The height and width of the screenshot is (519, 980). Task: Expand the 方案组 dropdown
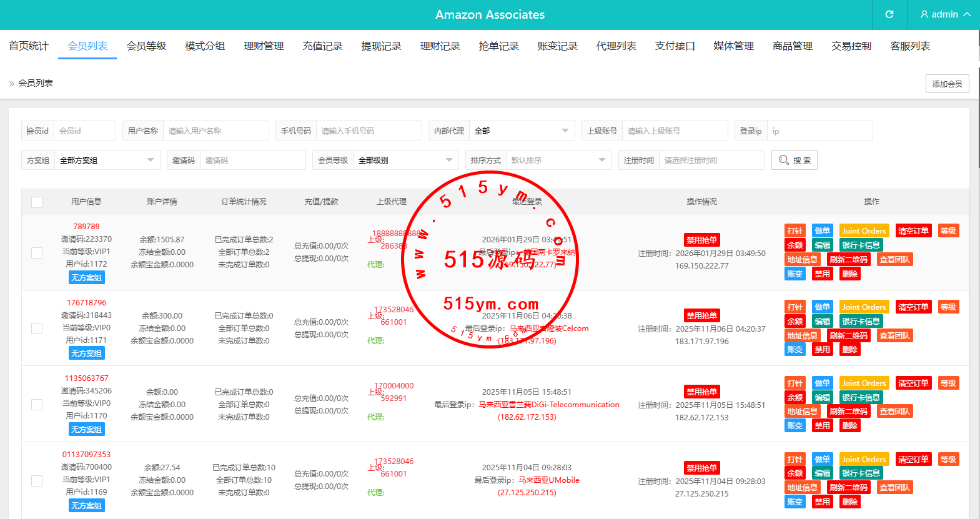(107, 161)
